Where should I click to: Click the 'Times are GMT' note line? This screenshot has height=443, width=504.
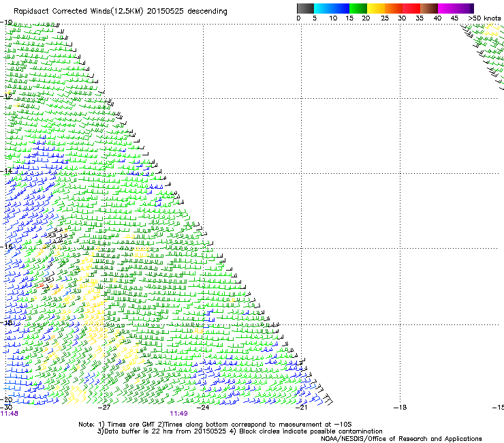click(x=215, y=425)
